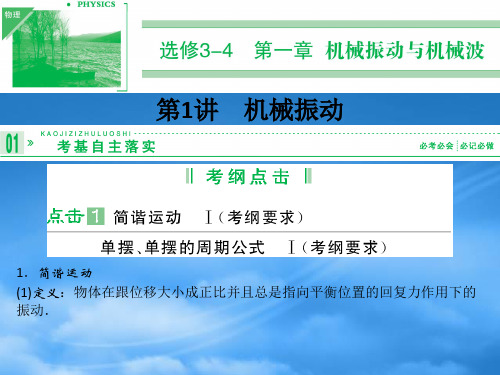Click the double chevron arrow icon
500x375 pixels.
[30, 143]
